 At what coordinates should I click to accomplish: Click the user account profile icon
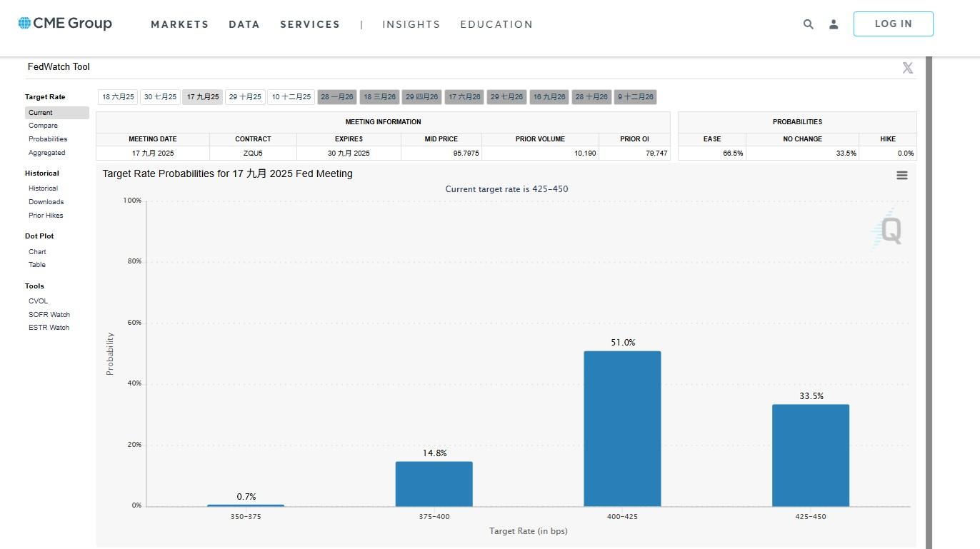(x=833, y=24)
